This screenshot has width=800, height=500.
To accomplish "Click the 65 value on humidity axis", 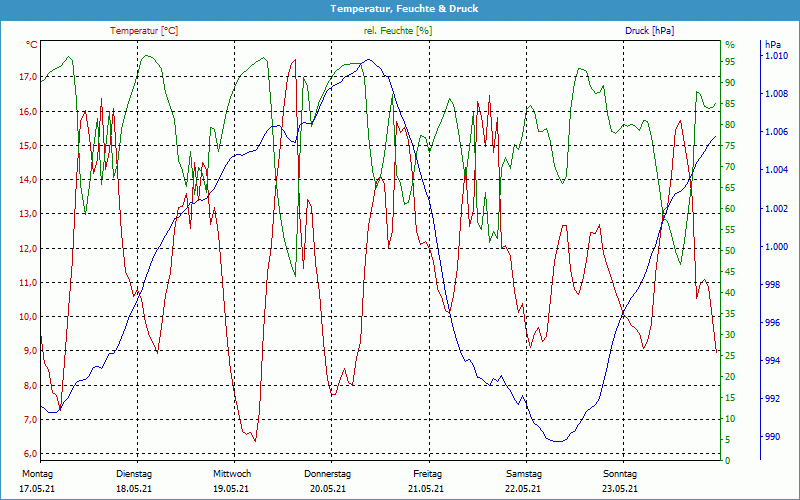I will [x=730, y=187].
